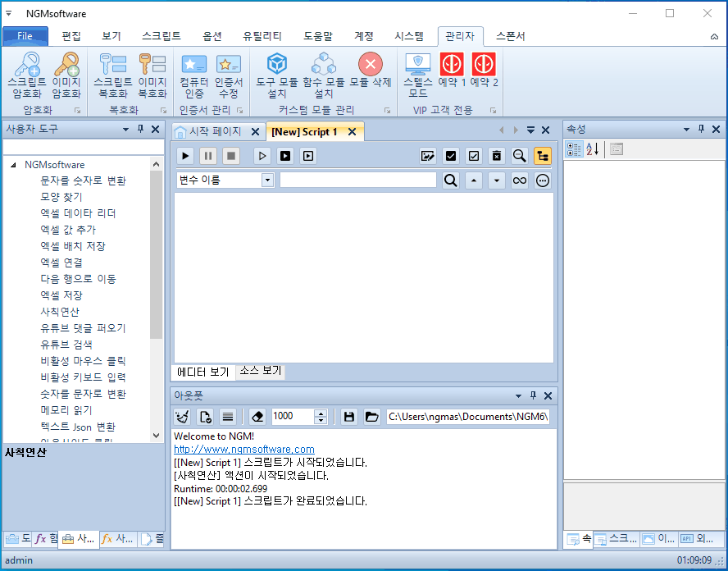Switch to the 유틸리티 ribbon tab
The height and width of the screenshot is (571, 728).
[262, 36]
